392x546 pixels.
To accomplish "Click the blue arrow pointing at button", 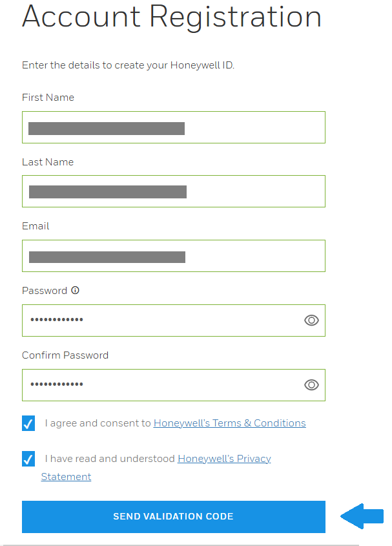I will (x=362, y=516).
